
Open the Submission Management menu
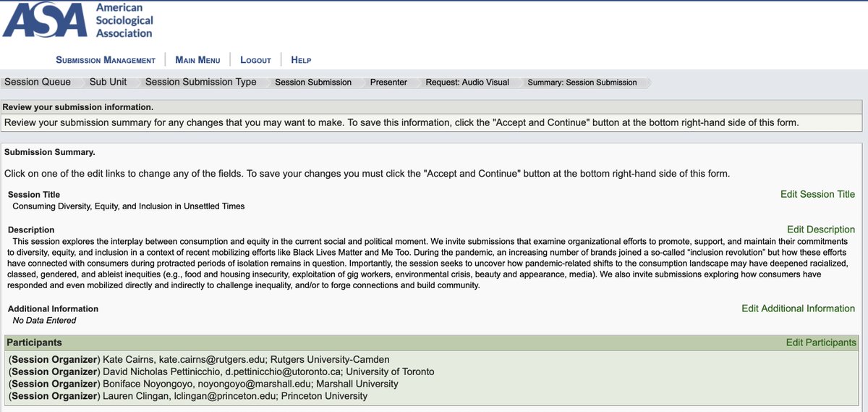point(106,60)
